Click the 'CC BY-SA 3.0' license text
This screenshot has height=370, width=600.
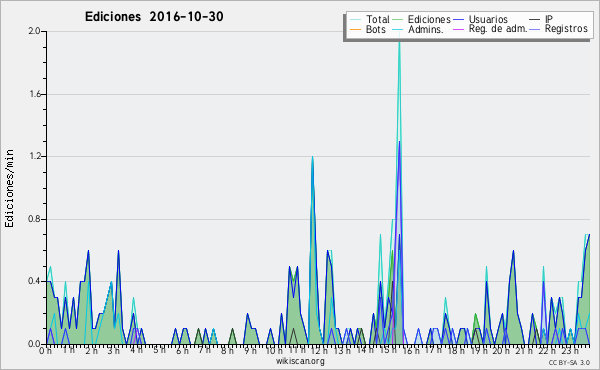click(x=569, y=363)
